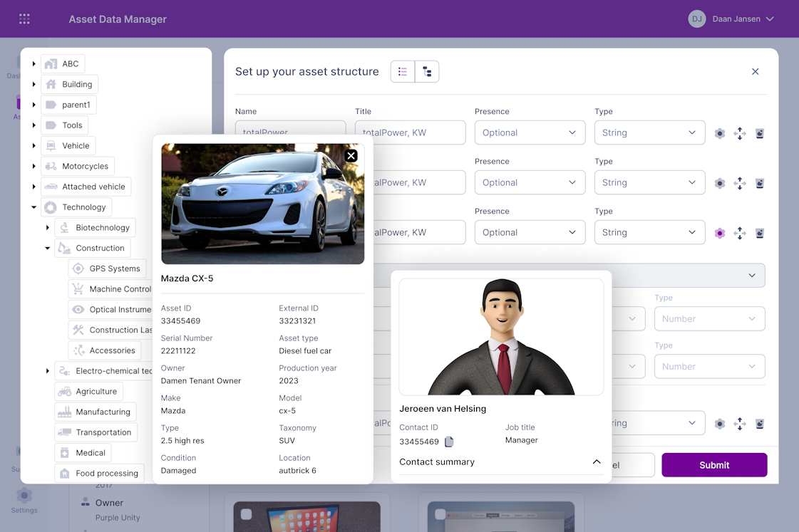Image resolution: width=799 pixels, height=532 pixels.
Task: Tick the checkbox on the grey desktop thumbnail
Action: tap(440, 514)
